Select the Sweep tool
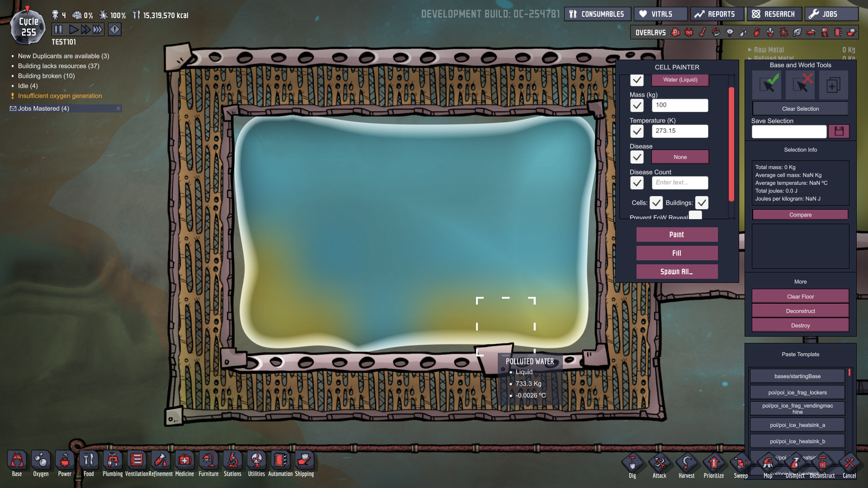 [741, 464]
